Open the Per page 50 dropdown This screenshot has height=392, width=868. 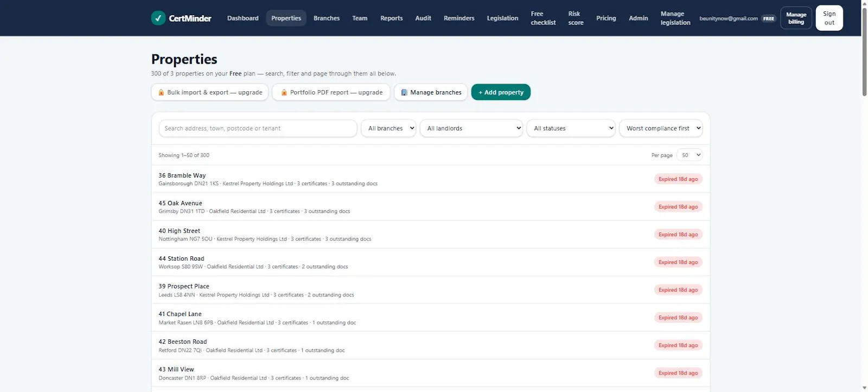pos(690,155)
